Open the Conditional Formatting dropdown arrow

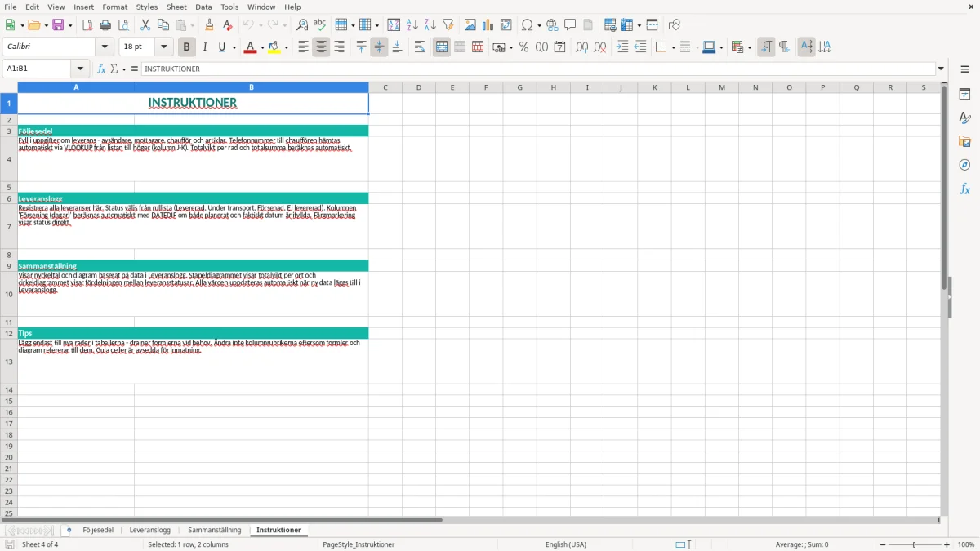pos(749,47)
